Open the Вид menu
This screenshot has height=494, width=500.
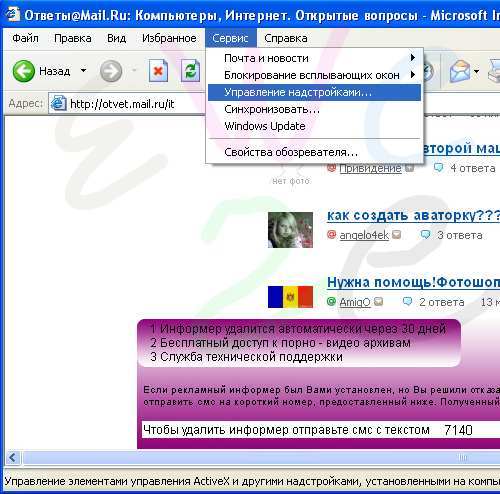pyautogui.click(x=116, y=38)
